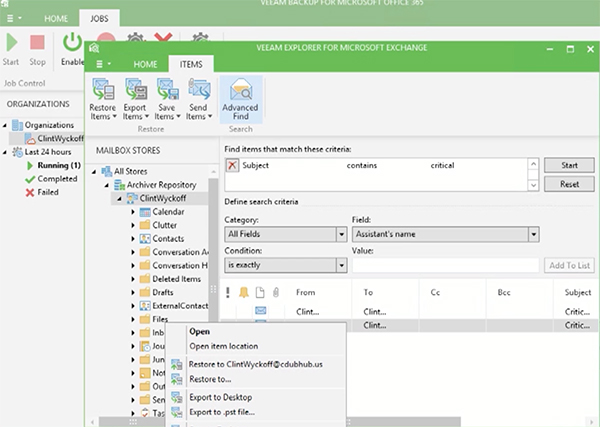Image resolution: width=600 pixels, height=427 pixels.
Task: Click the Restore Items icon
Action: (x=102, y=95)
